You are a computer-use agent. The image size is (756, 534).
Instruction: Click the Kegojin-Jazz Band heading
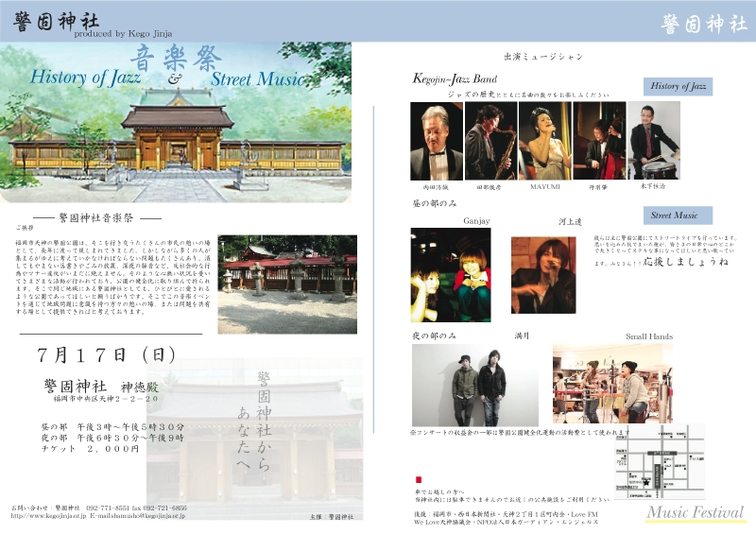click(455, 78)
